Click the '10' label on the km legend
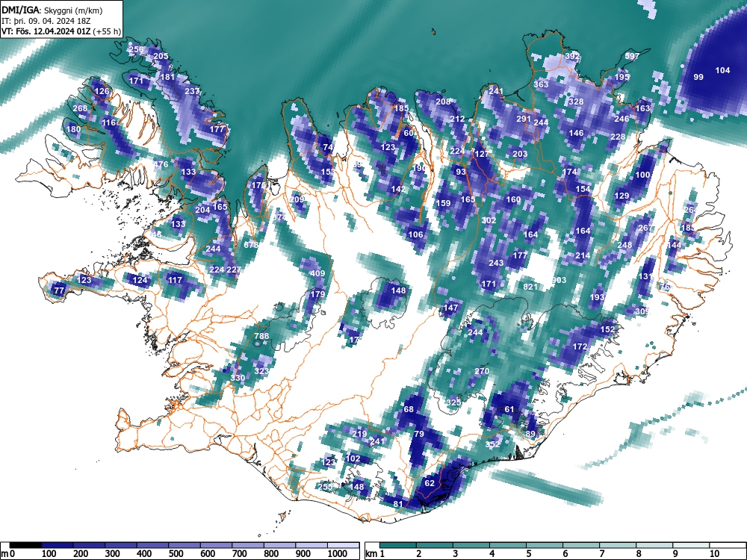747x560 pixels. coord(713,554)
